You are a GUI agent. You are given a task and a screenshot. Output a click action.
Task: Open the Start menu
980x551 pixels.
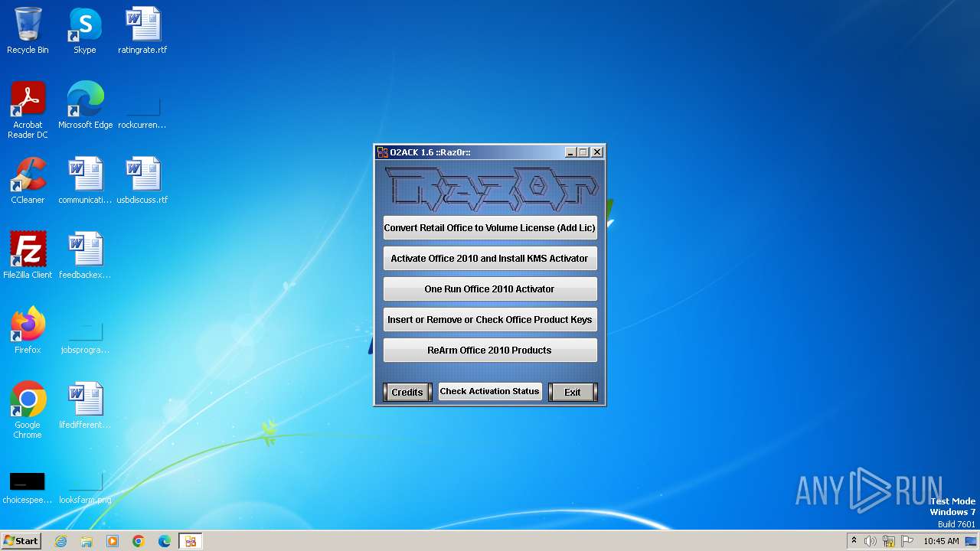[x=21, y=541]
